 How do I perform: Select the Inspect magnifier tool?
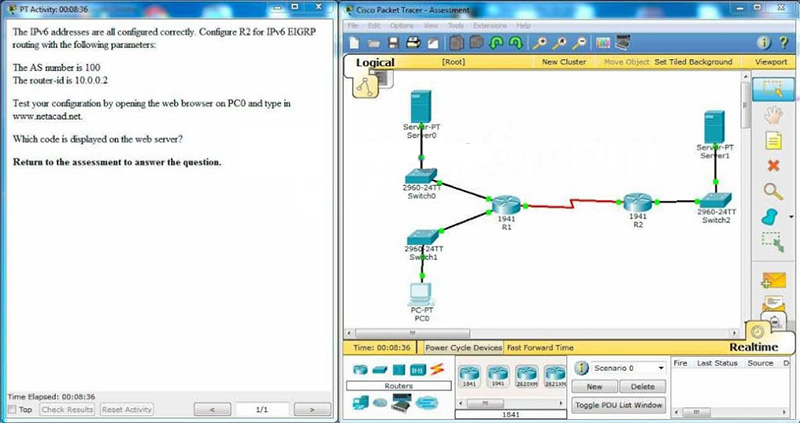(773, 191)
